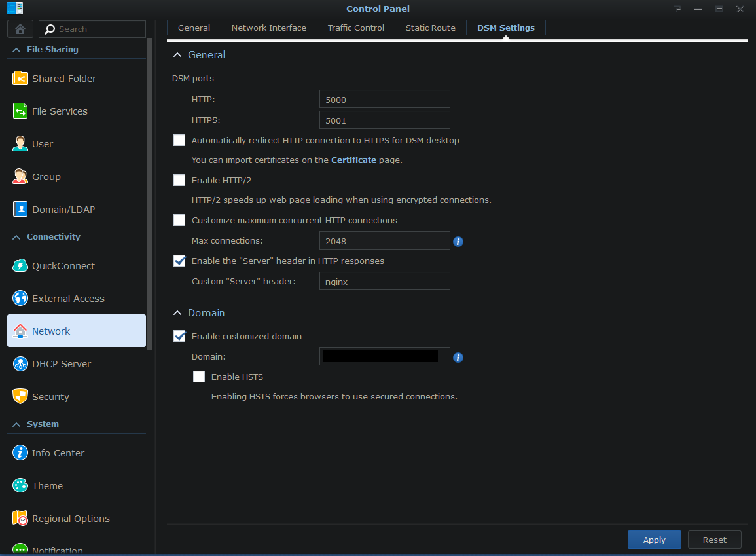
Task: Select the QuickConnect icon
Action: (x=20, y=266)
